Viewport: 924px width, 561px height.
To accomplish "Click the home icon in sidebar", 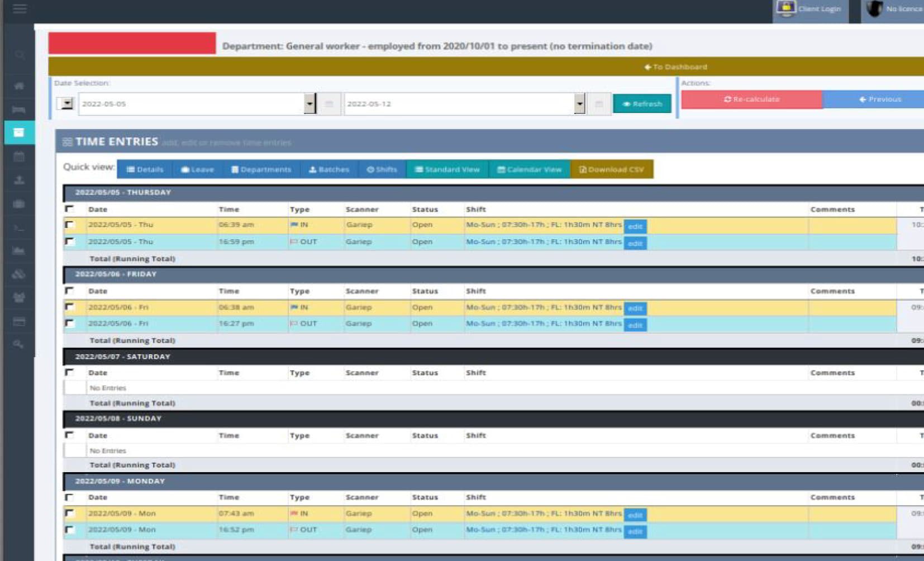I will coord(19,85).
